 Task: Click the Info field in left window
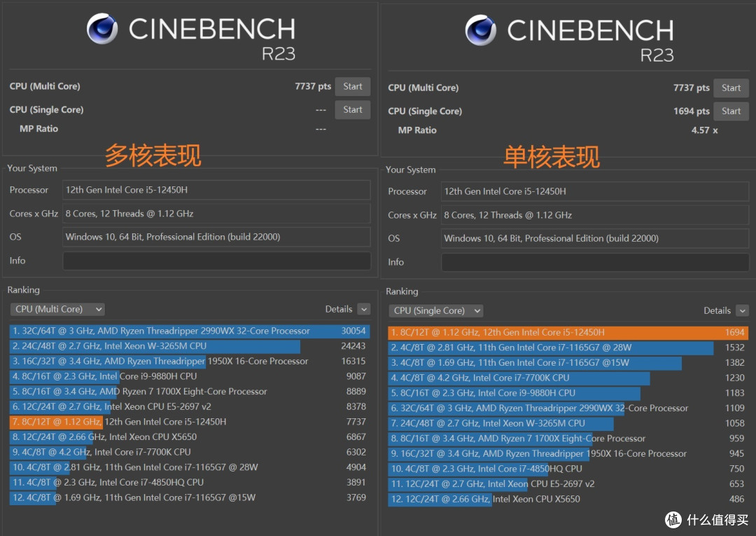[x=216, y=261]
